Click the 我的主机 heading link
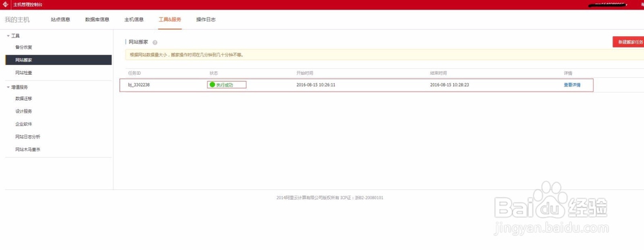Viewport: 644px width, 250px height. coord(17,19)
